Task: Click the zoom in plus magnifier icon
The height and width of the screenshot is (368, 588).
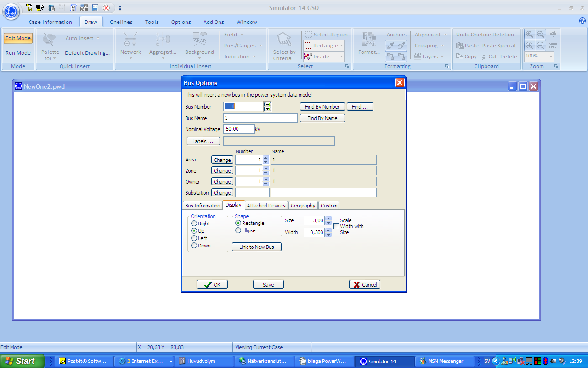Action: click(530, 46)
